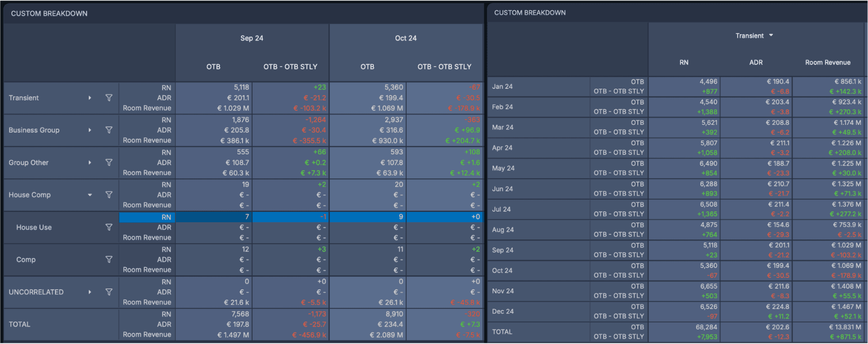868x344 pixels.
Task: Select the Sep 24 column header
Action: click(252, 38)
